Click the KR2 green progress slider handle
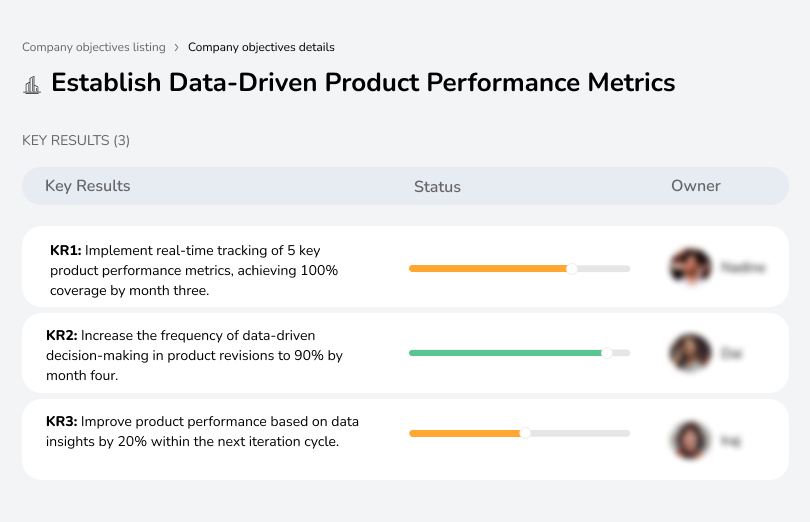810x522 pixels. (x=607, y=353)
